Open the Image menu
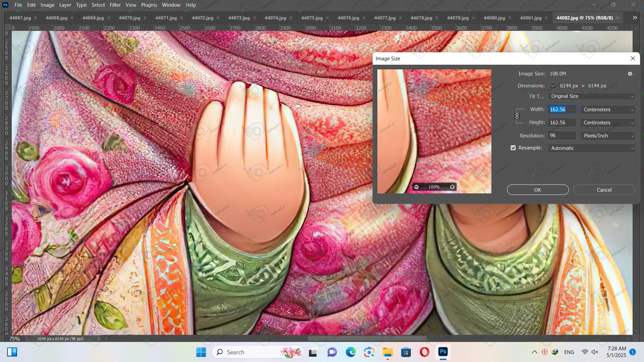This screenshot has height=362, width=644. pos(47,5)
